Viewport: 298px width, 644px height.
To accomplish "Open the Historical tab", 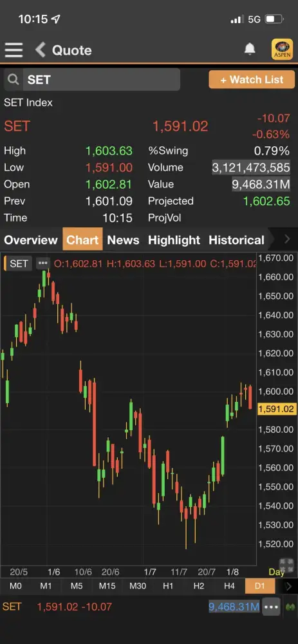I will click(236, 240).
